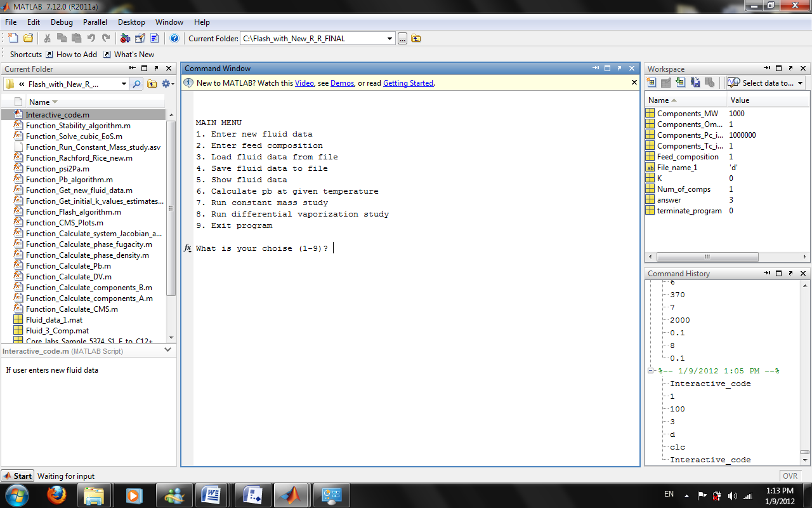
Task: Click the Save workspace icon
Action: click(695, 83)
